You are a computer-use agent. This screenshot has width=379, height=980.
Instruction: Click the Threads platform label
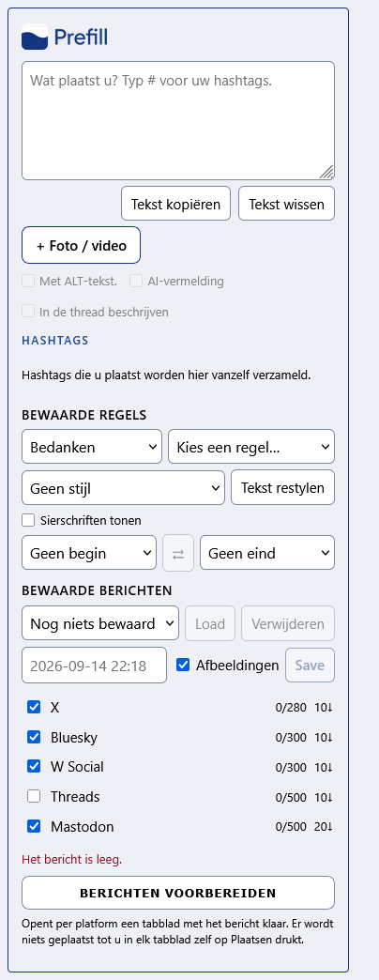75,797
